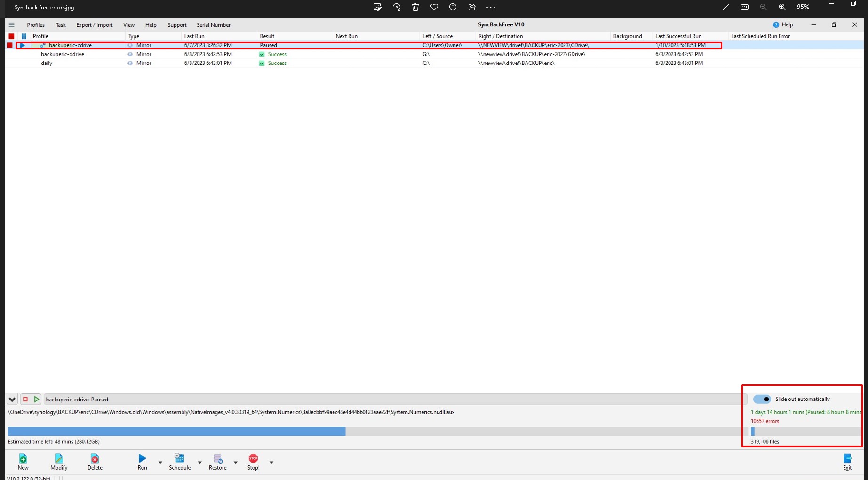Click the photo viewer full-screen arrows icon
Screen dimensions: 868x480
click(x=726, y=7)
